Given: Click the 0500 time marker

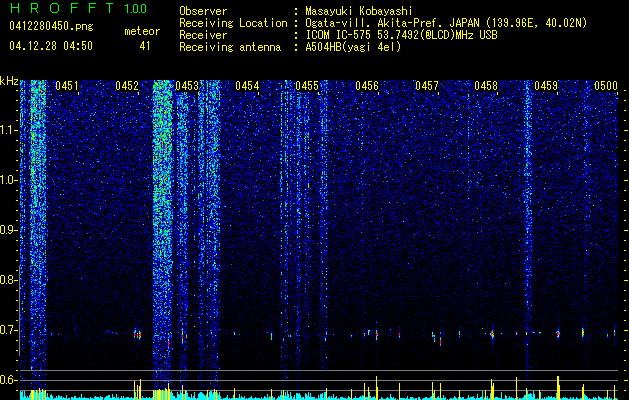Looking at the screenshot, I should tap(606, 86).
